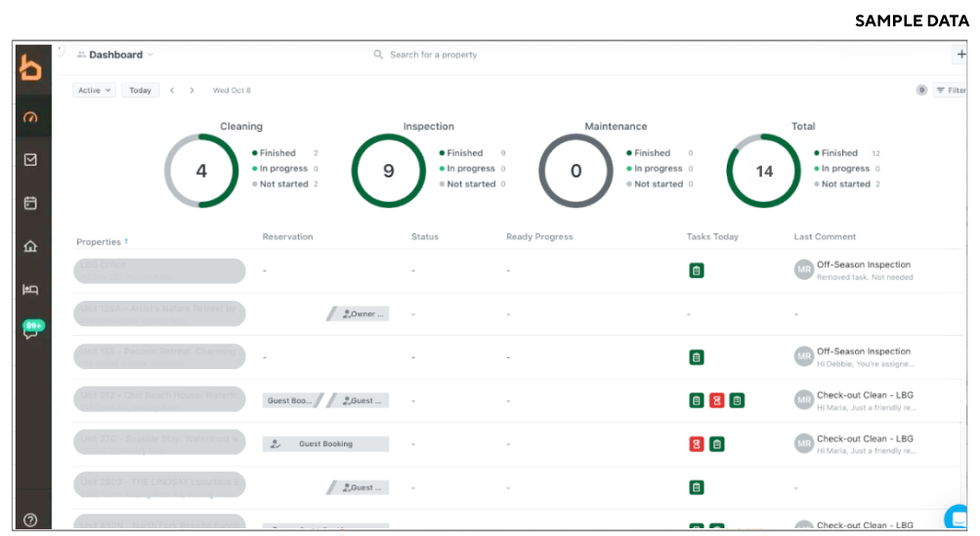Open the calendar icon in sidebar
This screenshot has height=536, width=980.
(x=30, y=203)
